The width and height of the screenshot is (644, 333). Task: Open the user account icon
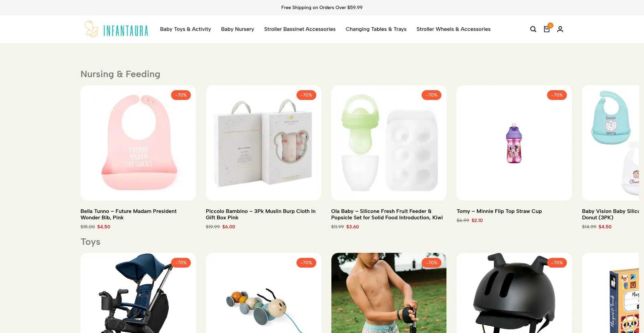point(560,29)
